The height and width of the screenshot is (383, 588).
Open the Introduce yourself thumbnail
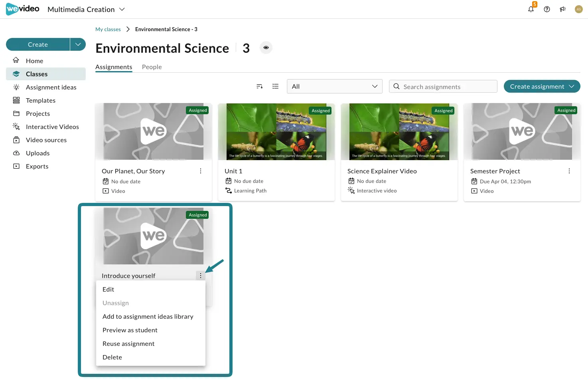(154, 236)
